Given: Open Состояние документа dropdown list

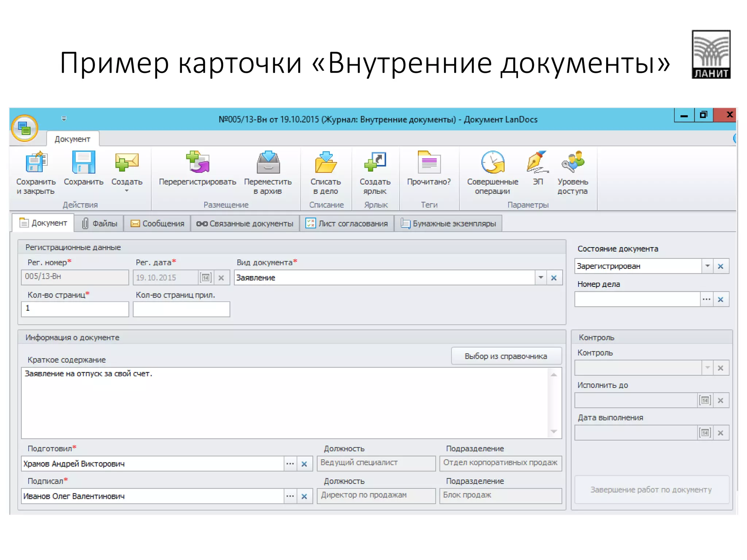Looking at the screenshot, I should click(707, 266).
